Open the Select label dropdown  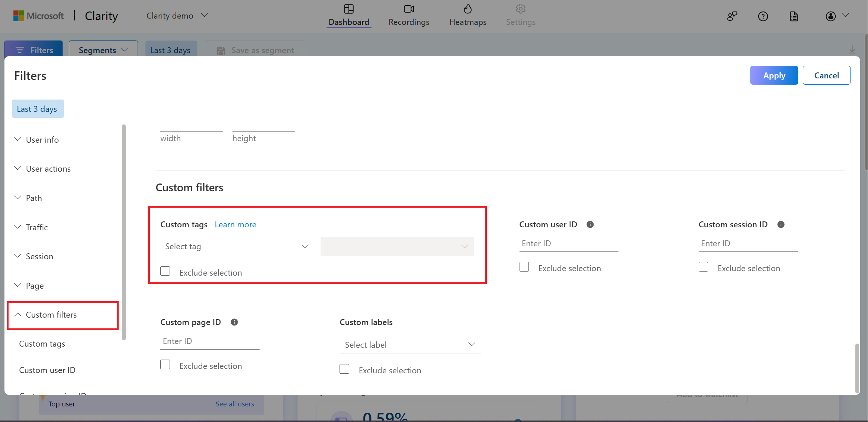[409, 344]
